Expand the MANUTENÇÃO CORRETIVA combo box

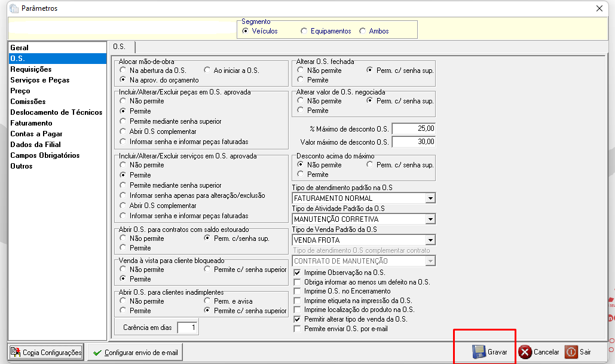[430, 219]
